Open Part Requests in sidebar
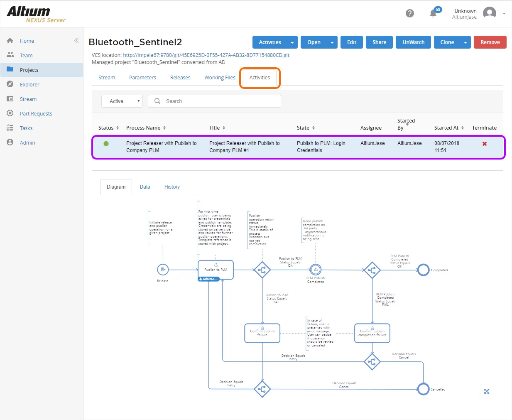This screenshot has height=420, width=512. [x=36, y=114]
